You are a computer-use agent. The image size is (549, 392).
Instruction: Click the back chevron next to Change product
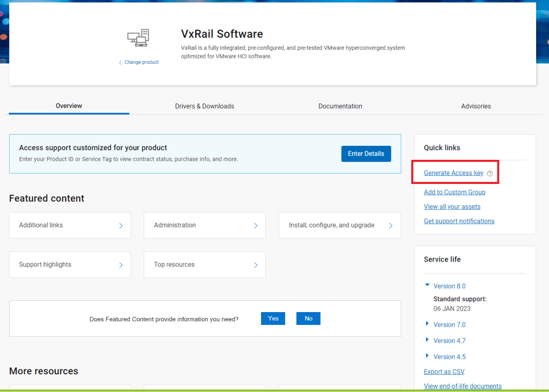(x=121, y=63)
